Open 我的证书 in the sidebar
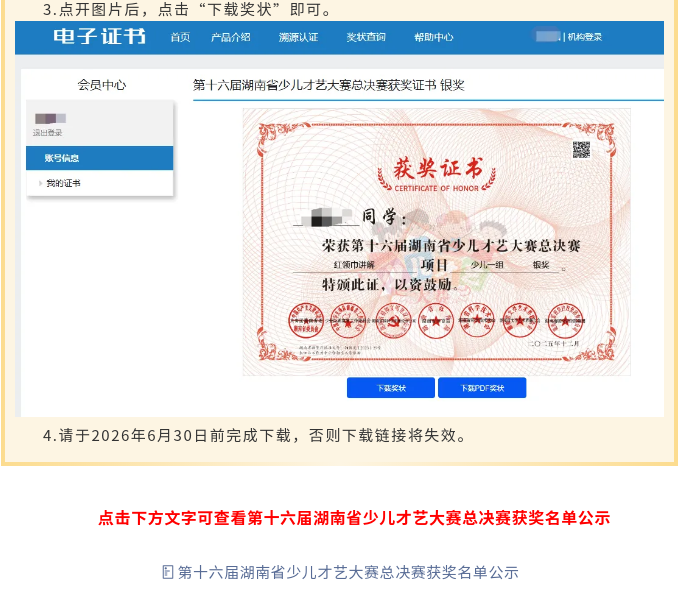The height and width of the screenshot is (594, 680). (x=63, y=183)
